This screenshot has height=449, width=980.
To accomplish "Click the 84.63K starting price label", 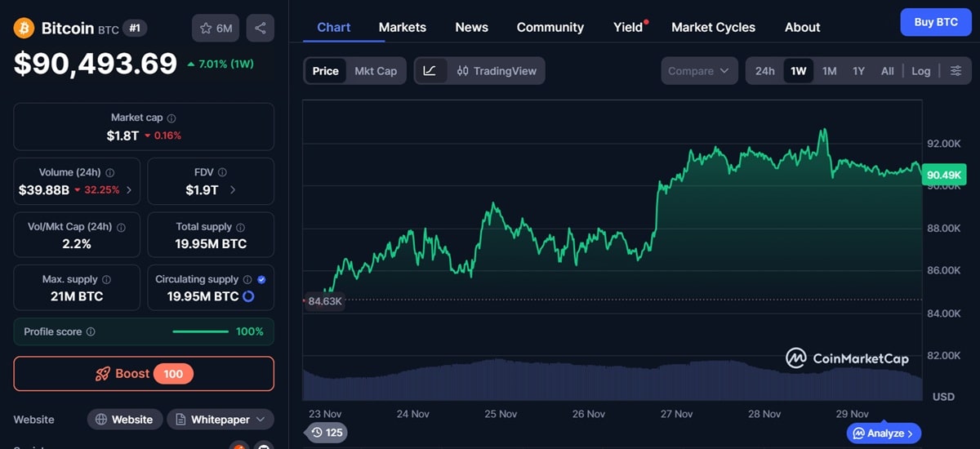I will 325,300.
